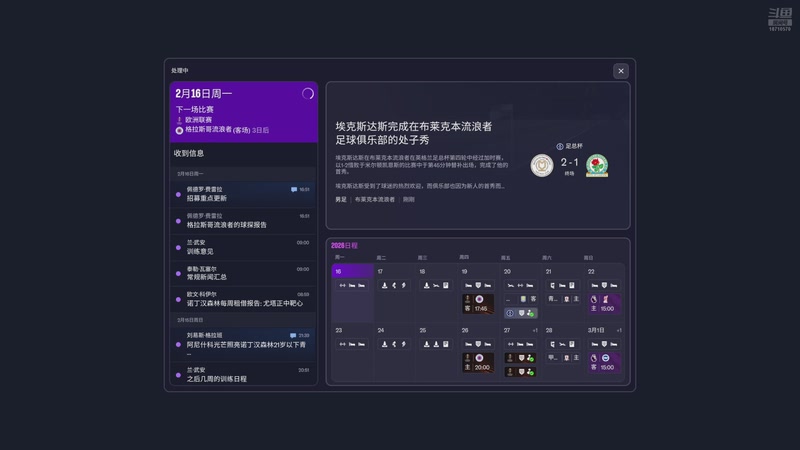800x450 pixels.
Task: Open the 之后几周的训练日程 message
Action: coord(243,374)
